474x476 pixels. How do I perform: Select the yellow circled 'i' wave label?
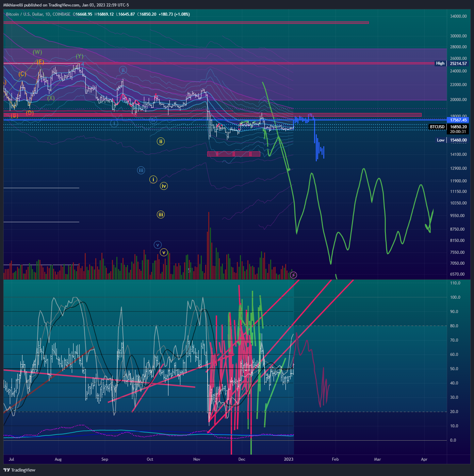153,179
